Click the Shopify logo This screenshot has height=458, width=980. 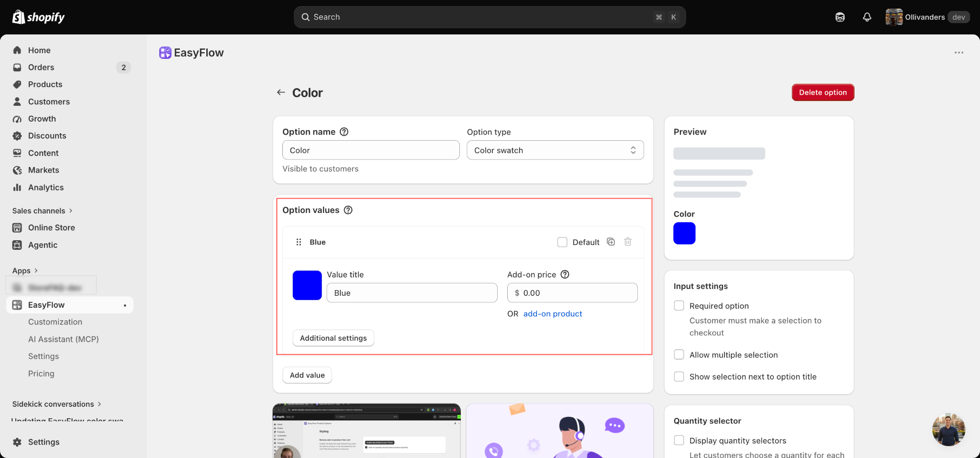[x=38, y=17]
